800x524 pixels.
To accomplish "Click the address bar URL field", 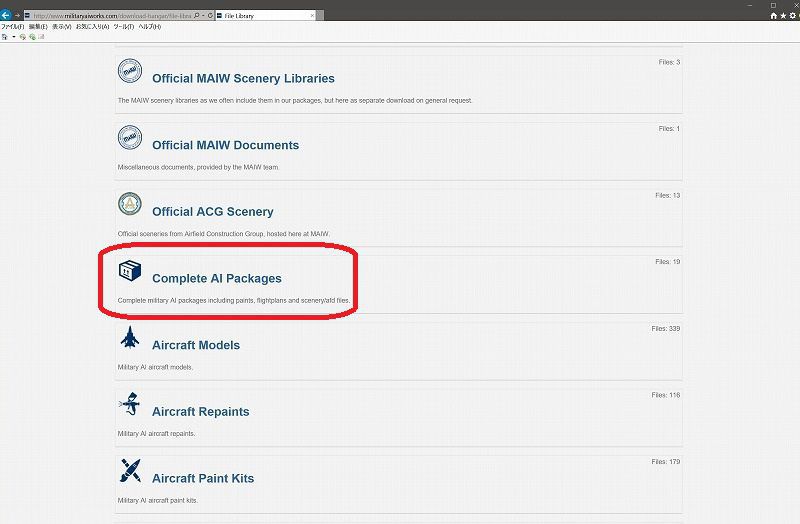I will pos(112,15).
